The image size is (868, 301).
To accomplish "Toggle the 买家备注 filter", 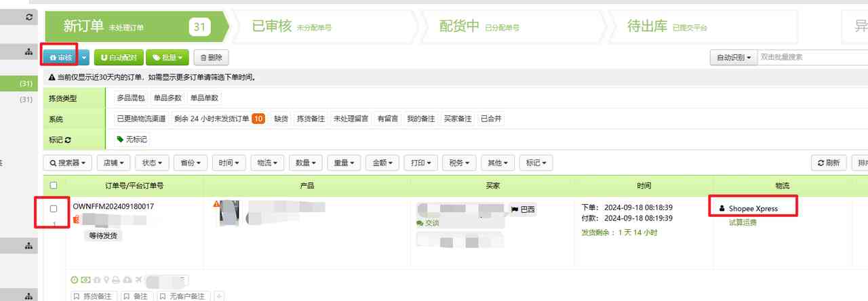I will [458, 119].
